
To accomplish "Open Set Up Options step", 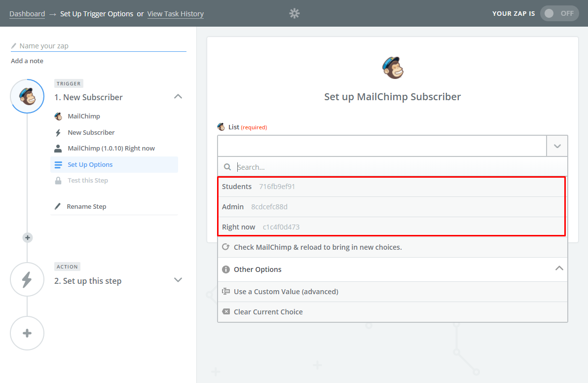I will click(x=114, y=165).
